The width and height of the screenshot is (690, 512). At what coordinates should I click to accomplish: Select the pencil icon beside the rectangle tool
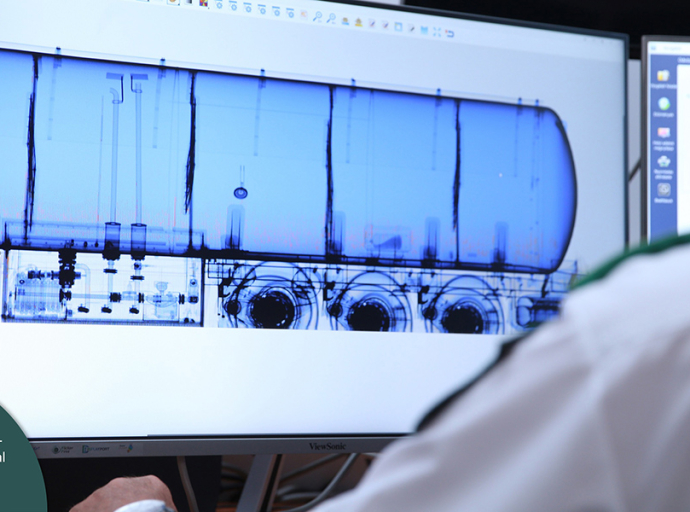[410, 28]
